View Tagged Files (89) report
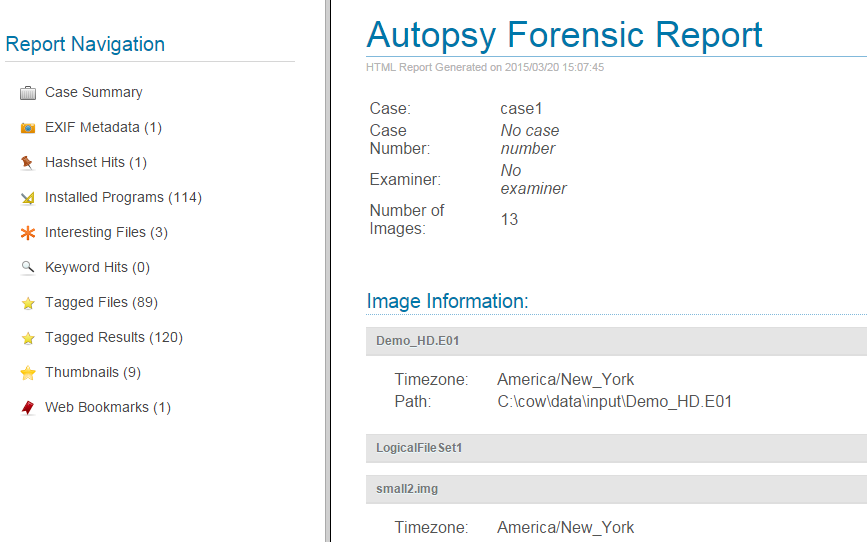Image resolution: width=867 pixels, height=542 pixels. click(101, 302)
